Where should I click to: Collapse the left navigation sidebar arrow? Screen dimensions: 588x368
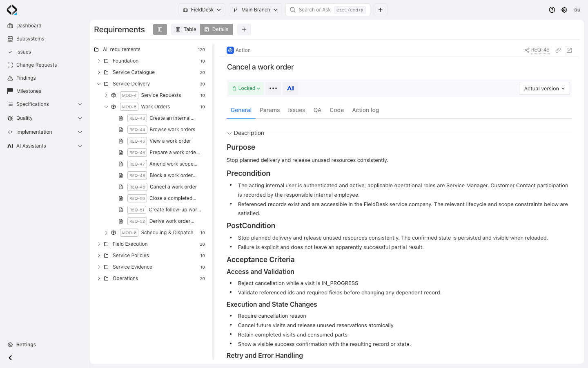pyautogui.click(x=10, y=358)
